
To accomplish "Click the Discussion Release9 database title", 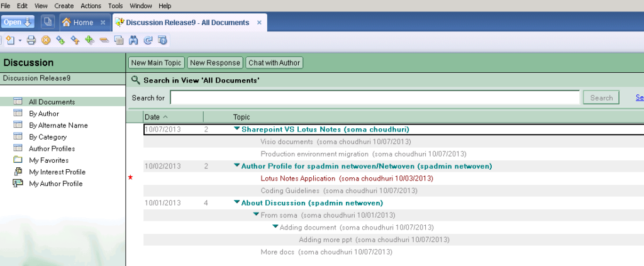I will point(36,78).
